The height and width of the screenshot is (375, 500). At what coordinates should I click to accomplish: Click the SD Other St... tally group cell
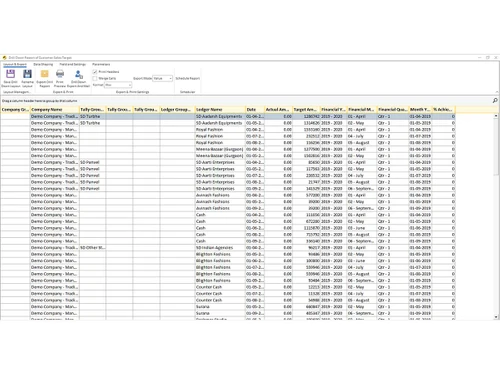click(x=93, y=248)
